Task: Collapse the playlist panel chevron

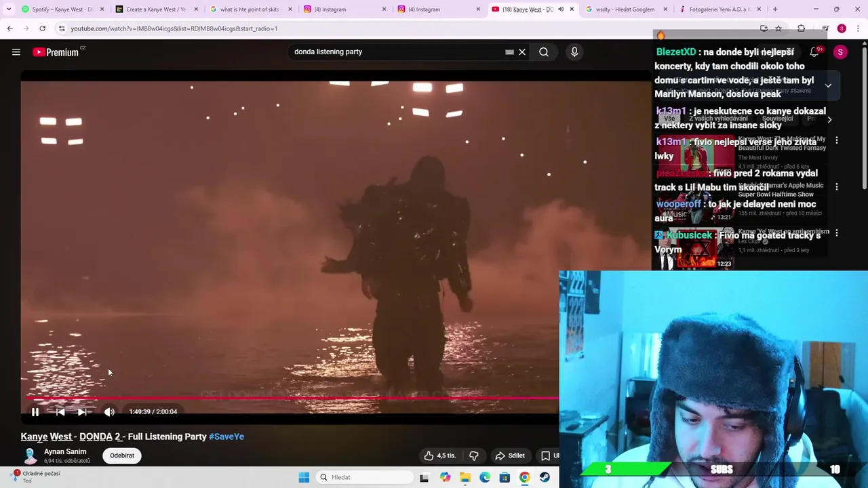Action: [828, 85]
